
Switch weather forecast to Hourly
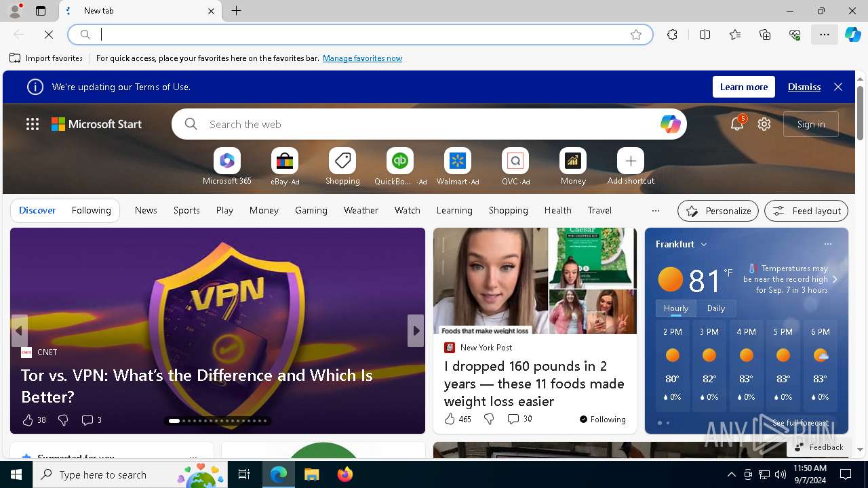click(x=676, y=308)
